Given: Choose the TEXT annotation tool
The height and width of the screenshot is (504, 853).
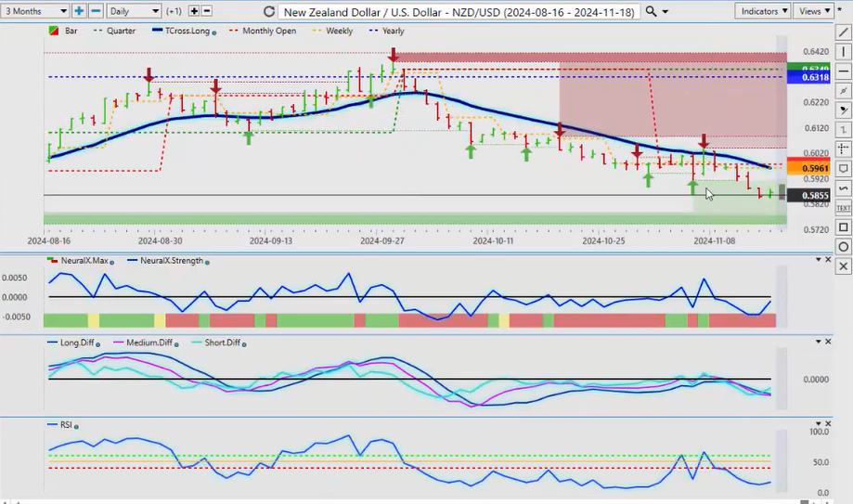Looking at the screenshot, I should click(x=843, y=208).
